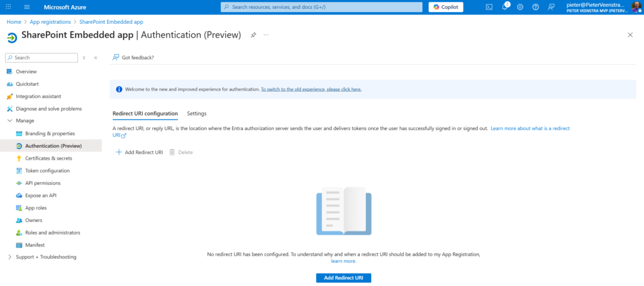Viewport: 644px width, 286px height.
Task: Open the Azure apps grid launcher
Action: click(x=8, y=7)
